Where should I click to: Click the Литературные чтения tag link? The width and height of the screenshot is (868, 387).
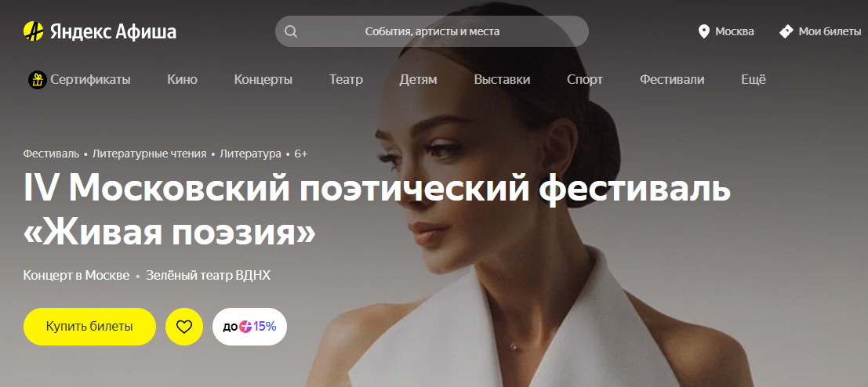click(150, 154)
